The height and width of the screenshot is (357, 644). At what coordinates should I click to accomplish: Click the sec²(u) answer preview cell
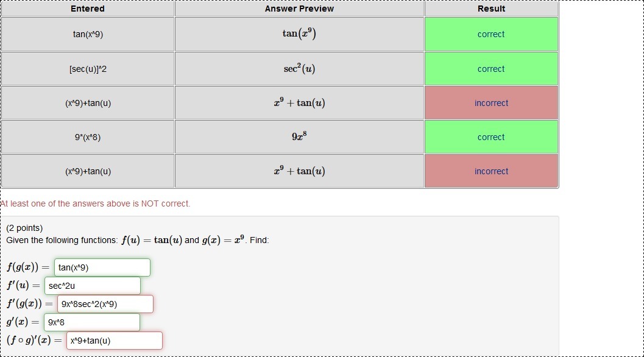point(299,69)
